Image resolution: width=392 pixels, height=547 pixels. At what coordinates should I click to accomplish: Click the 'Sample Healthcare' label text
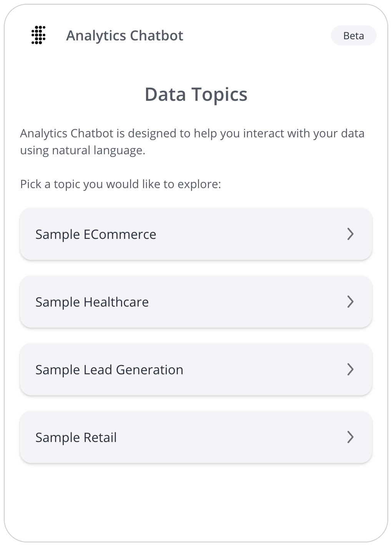pyautogui.click(x=92, y=302)
